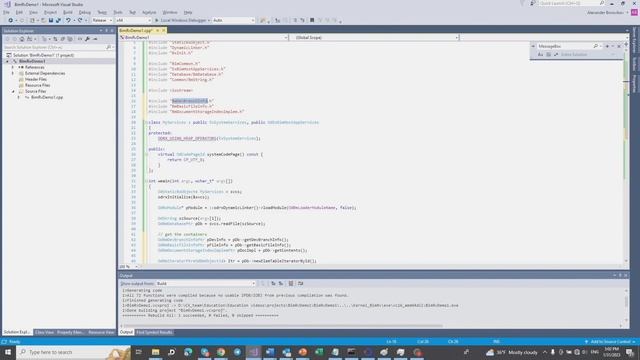Click Show All Files icon in Solution Explorer
Image resolution: width=640 pixels, height=360 pixels.
[x=70, y=39]
